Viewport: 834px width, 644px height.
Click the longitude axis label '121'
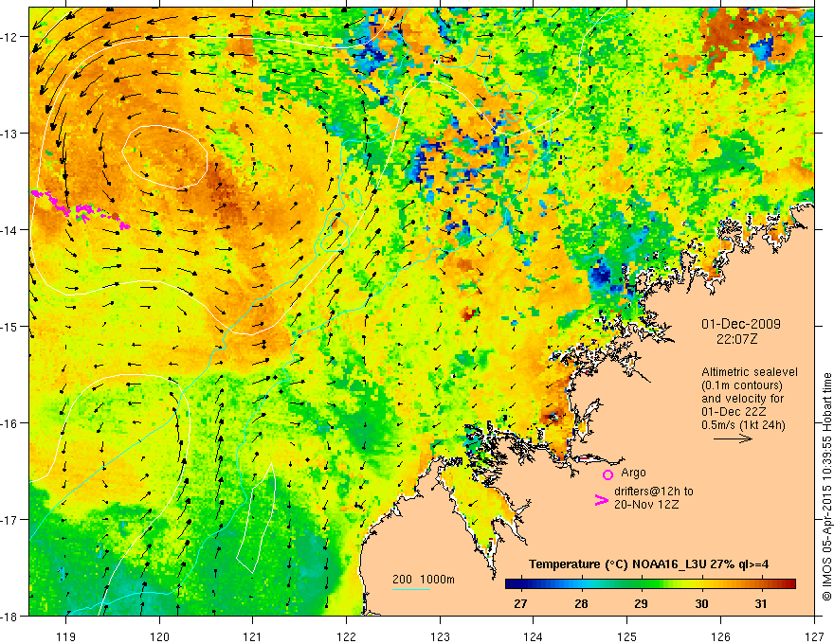[253, 637]
